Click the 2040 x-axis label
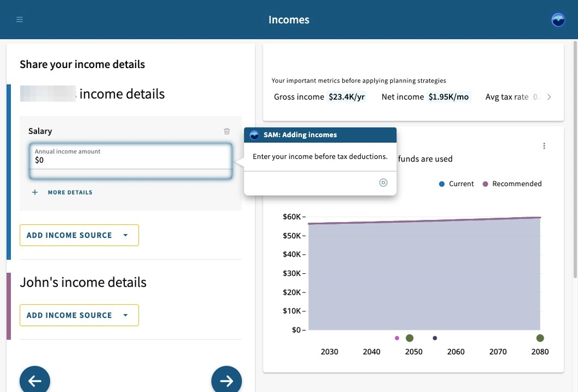The height and width of the screenshot is (392, 578). [x=372, y=352]
